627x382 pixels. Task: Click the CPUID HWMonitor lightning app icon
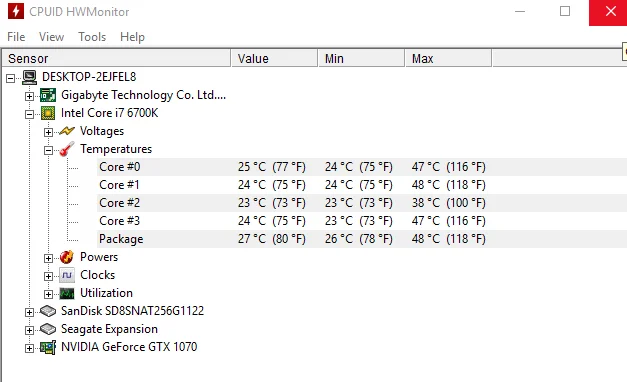click(16, 11)
